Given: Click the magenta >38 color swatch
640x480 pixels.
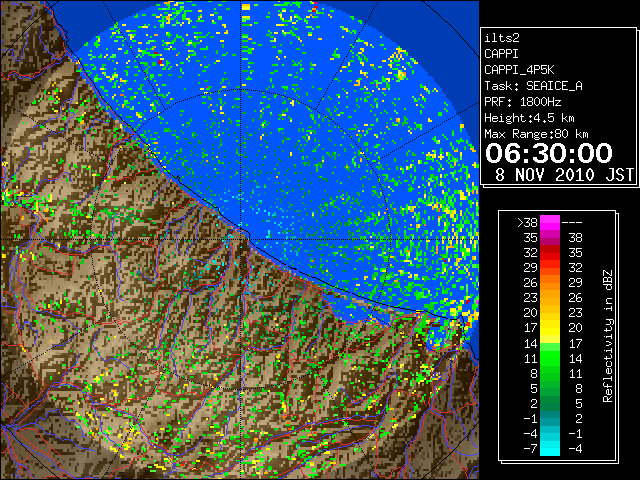Looking at the screenshot, I should tap(550, 222).
